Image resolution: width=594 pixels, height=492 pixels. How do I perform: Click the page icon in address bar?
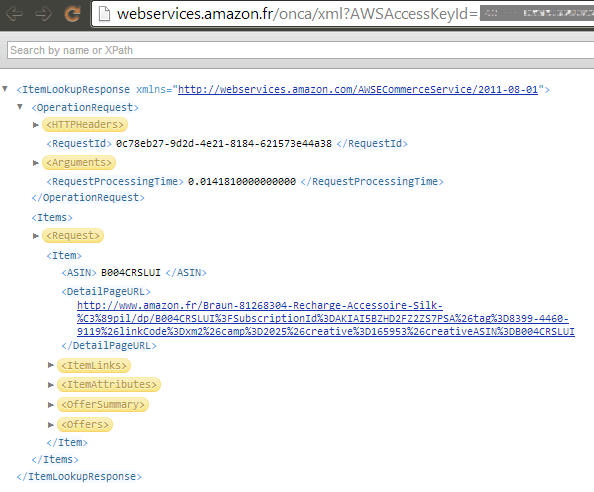[x=104, y=14]
